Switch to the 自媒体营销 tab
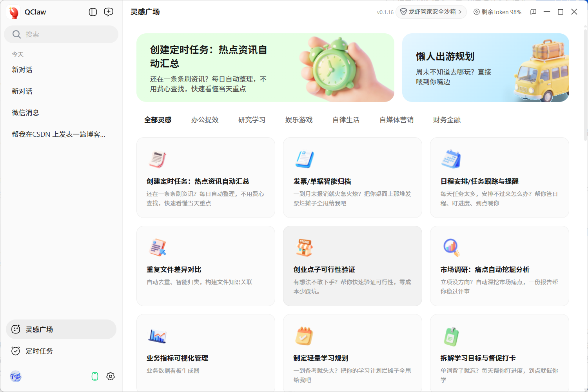Image resolution: width=588 pixels, height=392 pixels. [x=397, y=120]
